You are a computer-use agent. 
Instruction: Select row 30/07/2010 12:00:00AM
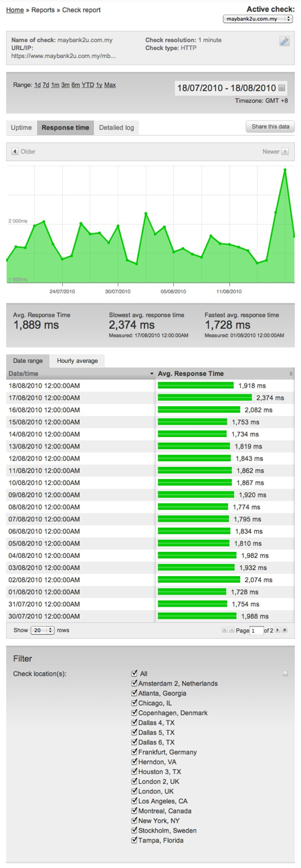coord(150,615)
